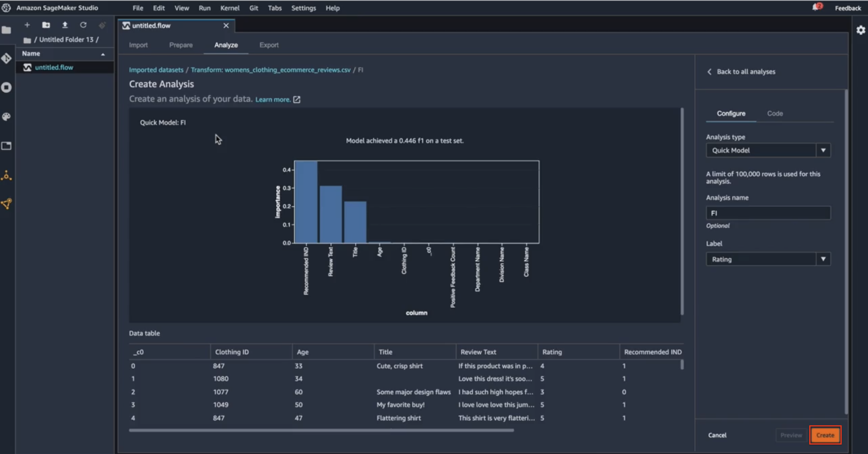Select the Rating label combo box

768,259
